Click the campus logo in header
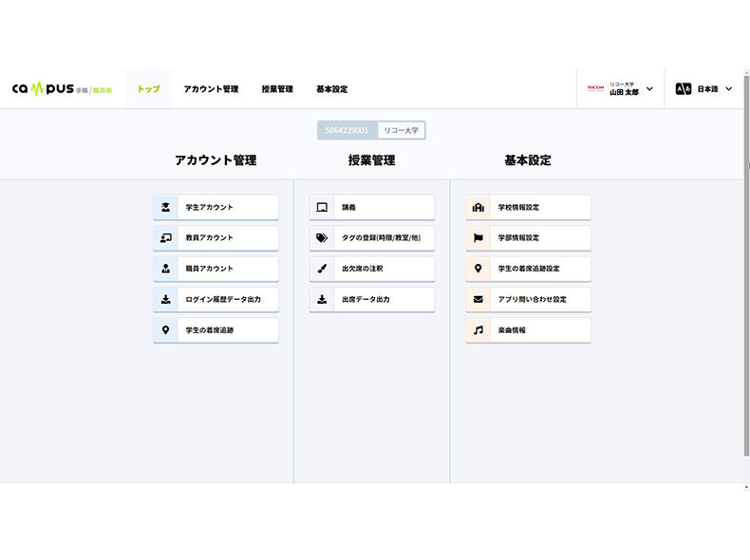Screen dimensions: 750x560 coord(62,89)
